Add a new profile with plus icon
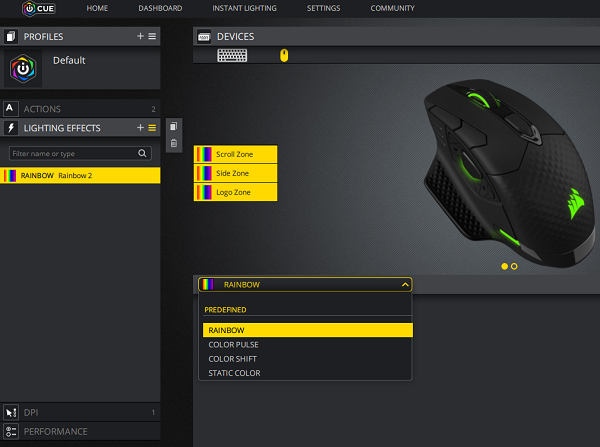The height and width of the screenshot is (447, 600). pyautogui.click(x=140, y=36)
